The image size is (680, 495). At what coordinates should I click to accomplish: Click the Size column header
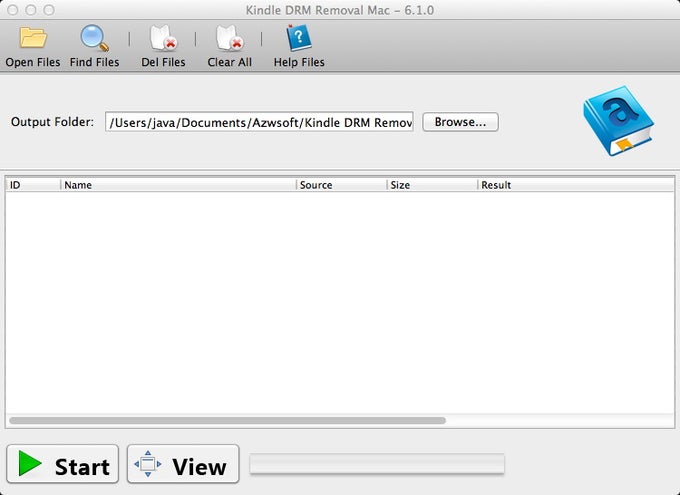(x=432, y=185)
